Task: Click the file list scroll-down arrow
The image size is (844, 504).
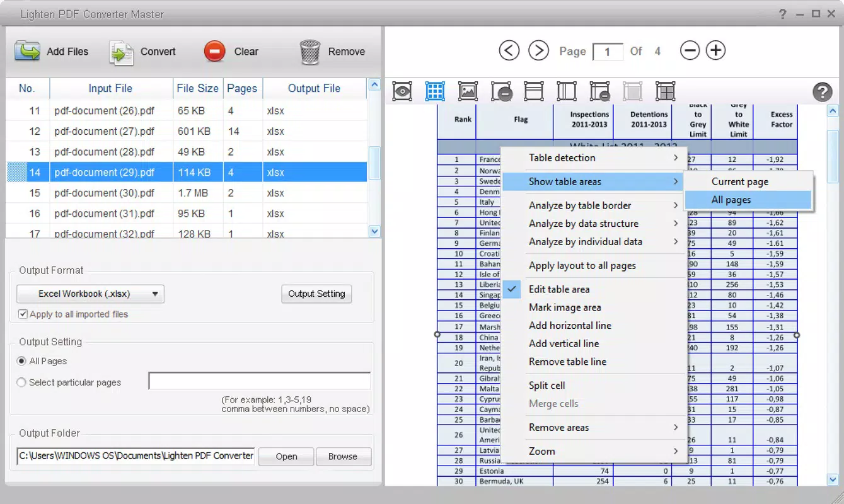Action: click(x=374, y=232)
